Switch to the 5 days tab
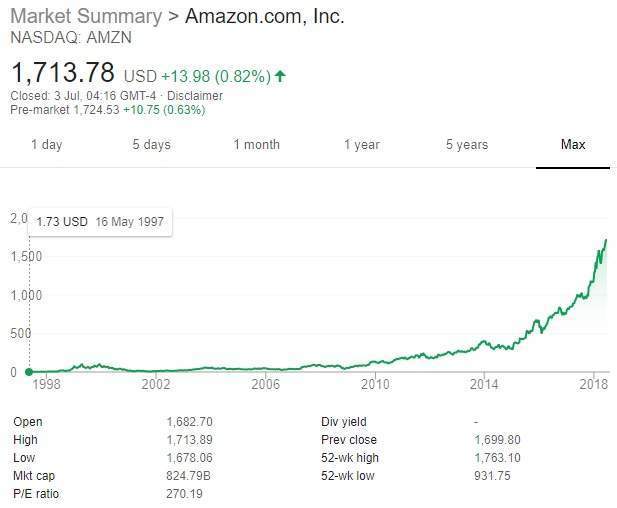This screenshot has height=508, width=617. pyautogui.click(x=151, y=145)
